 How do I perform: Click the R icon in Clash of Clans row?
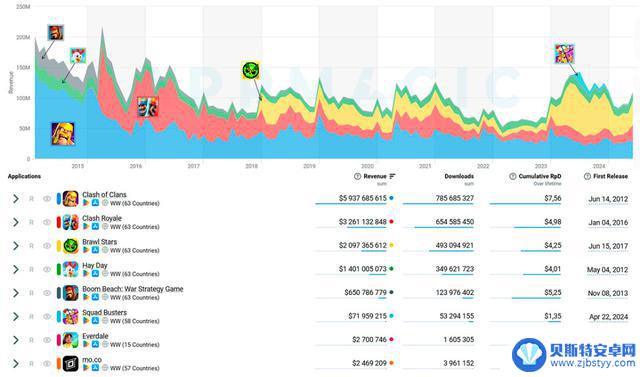31,199
